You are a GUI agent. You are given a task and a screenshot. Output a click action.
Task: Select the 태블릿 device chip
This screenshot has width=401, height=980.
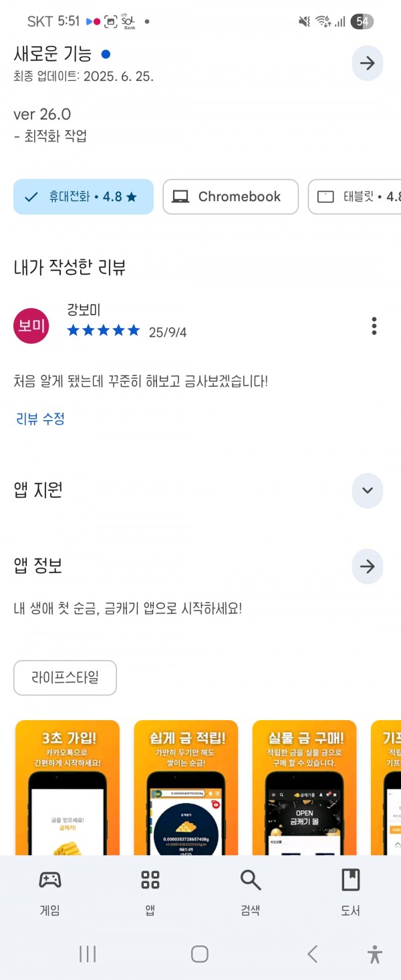[x=355, y=197]
